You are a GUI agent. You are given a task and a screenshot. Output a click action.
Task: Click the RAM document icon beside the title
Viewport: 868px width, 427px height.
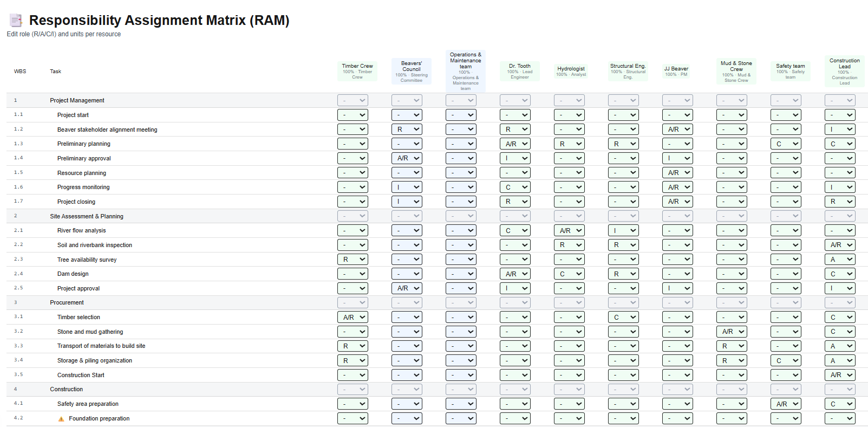click(x=16, y=21)
